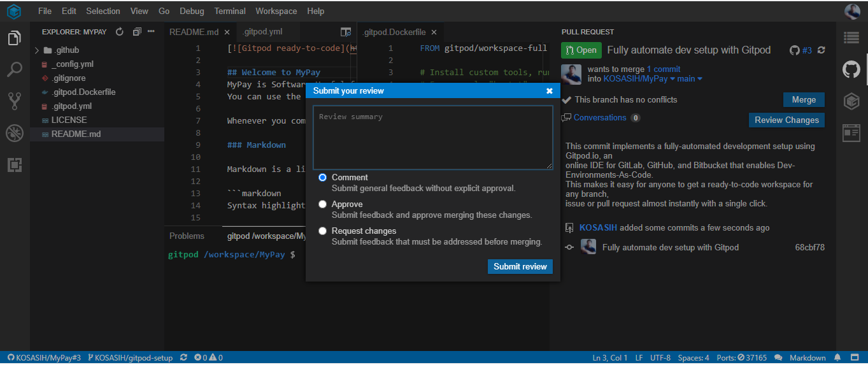Select the Comment review option
This screenshot has height=365, width=868.
pos(323,178)
